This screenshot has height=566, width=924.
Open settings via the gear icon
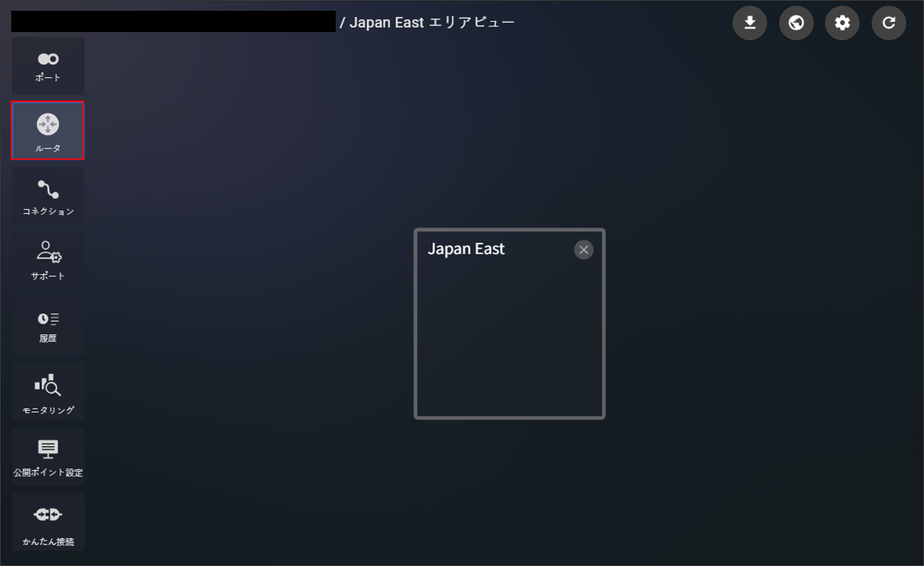click(x=842, y=23)
